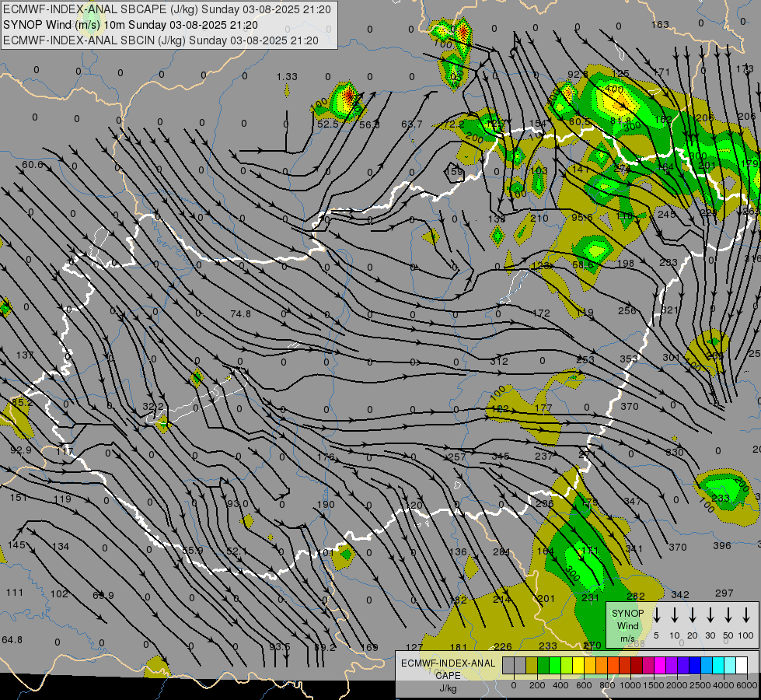This screenshot has width=761, height=700.
Task: Click the 330 value on map
Action: pos(675,452)
